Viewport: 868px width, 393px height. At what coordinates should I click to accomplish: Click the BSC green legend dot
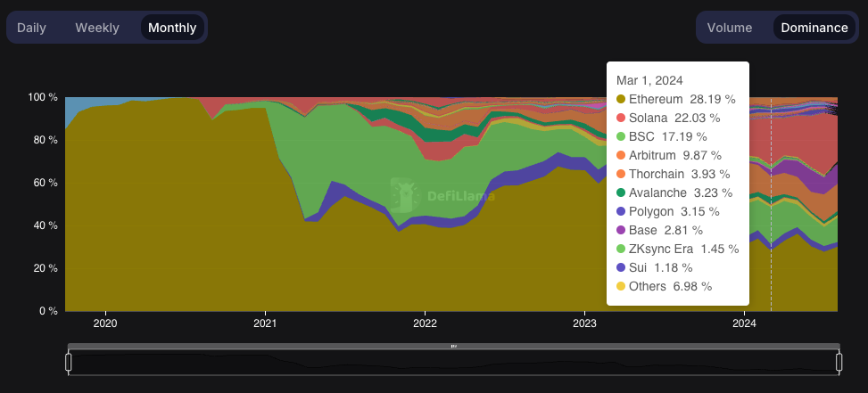click(621, 136)
